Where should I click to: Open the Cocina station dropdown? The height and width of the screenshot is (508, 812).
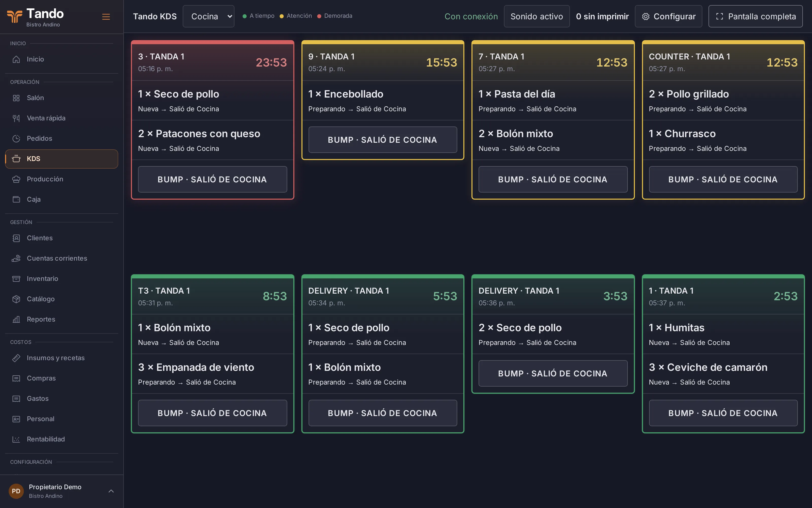tap(208, 16)
